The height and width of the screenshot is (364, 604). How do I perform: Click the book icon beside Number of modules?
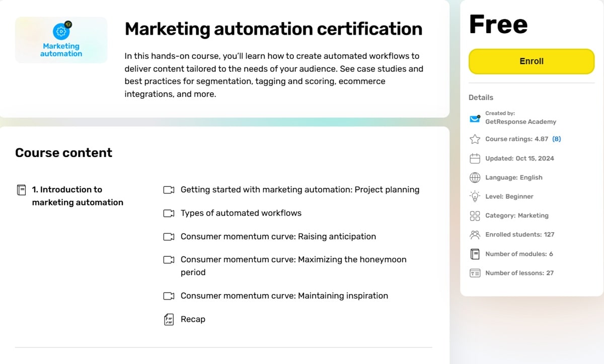[x=474, y=254]
